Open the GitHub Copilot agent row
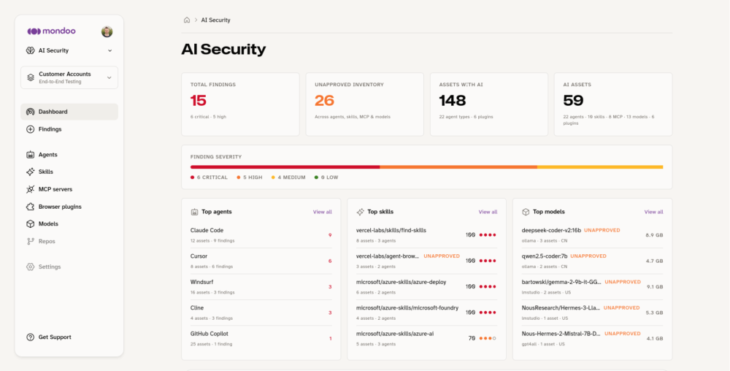This screenshot has width=730, height=371. point(261,338)
